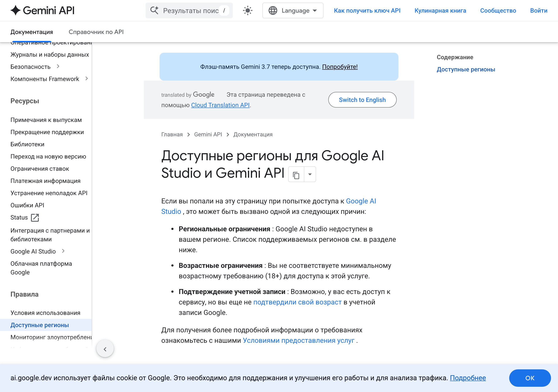Screen dimensions: 558x392
Task: Click Войти to sign in
Action: [539, 10]
